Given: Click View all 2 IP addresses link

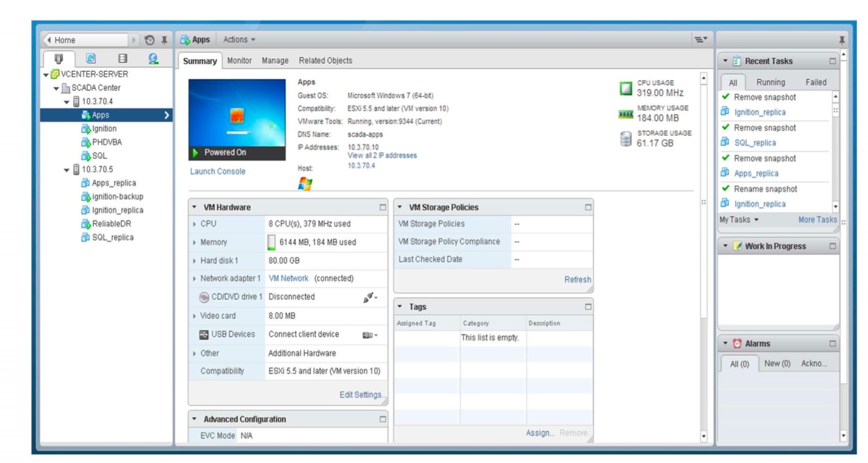Looking at the screenshot, I should (x=382, y=155).
